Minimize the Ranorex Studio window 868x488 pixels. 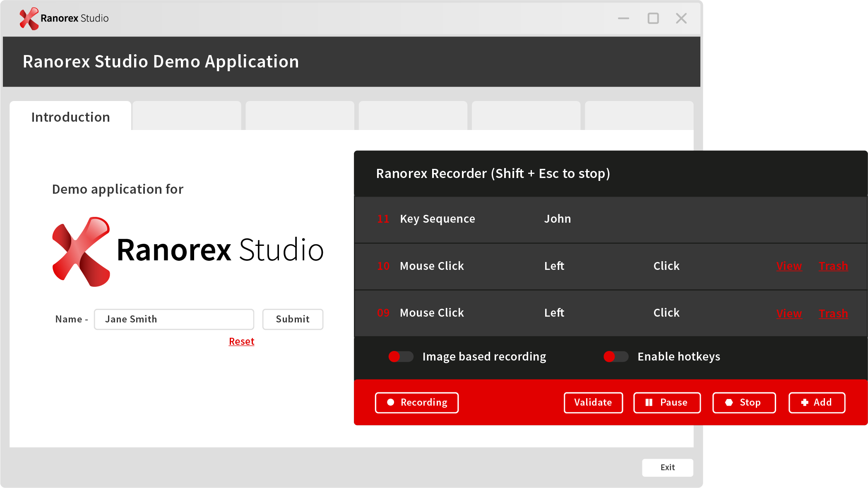click(623, 18)
